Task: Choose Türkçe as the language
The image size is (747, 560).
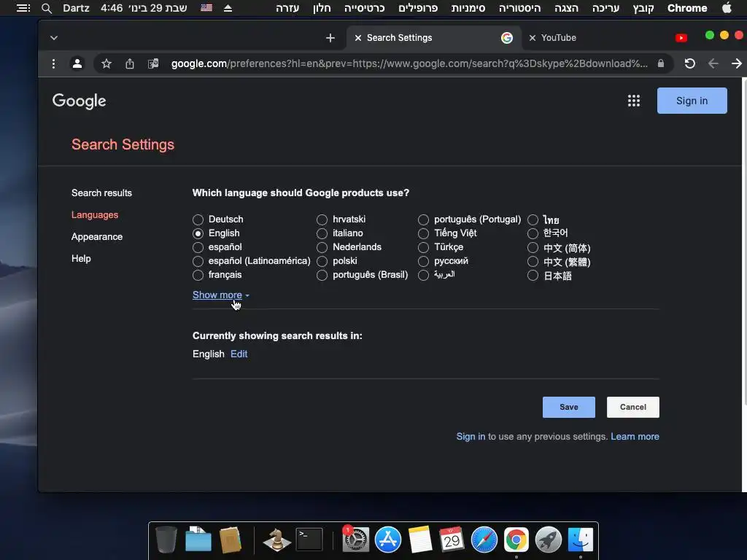Action: (x=423, y=247)
